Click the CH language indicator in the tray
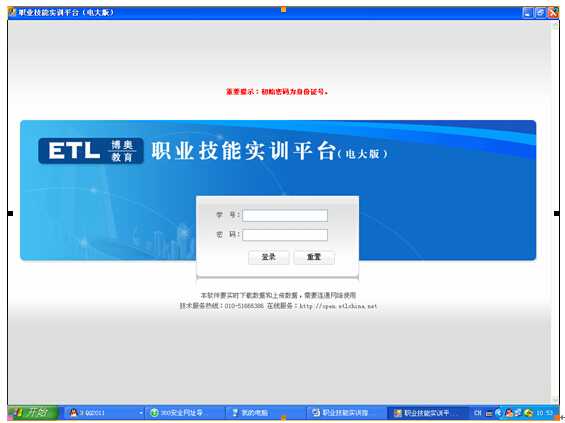This screenshot has height=423, width=565. (478, 413)
